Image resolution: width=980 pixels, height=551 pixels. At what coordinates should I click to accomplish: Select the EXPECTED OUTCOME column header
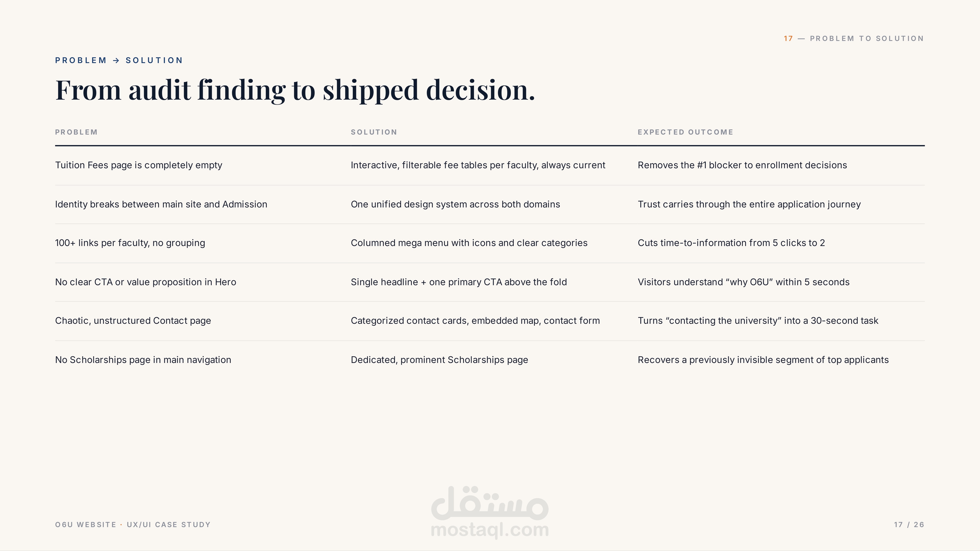click(686, 132)
